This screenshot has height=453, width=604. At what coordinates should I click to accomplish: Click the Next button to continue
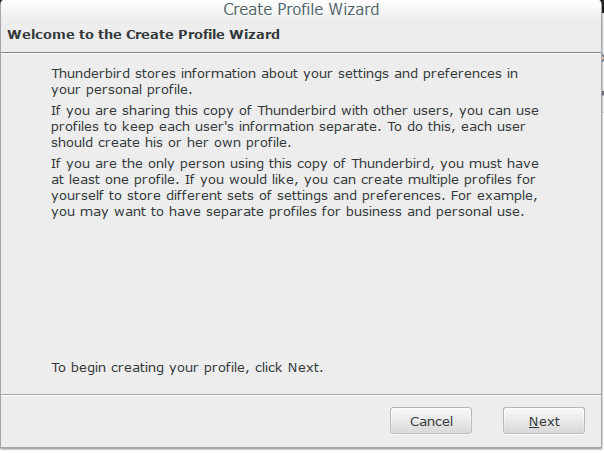544,421
